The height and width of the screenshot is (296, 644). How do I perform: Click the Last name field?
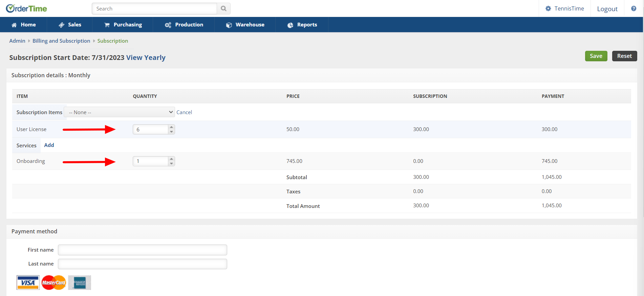pyautogui.click(x=143, y=264)
